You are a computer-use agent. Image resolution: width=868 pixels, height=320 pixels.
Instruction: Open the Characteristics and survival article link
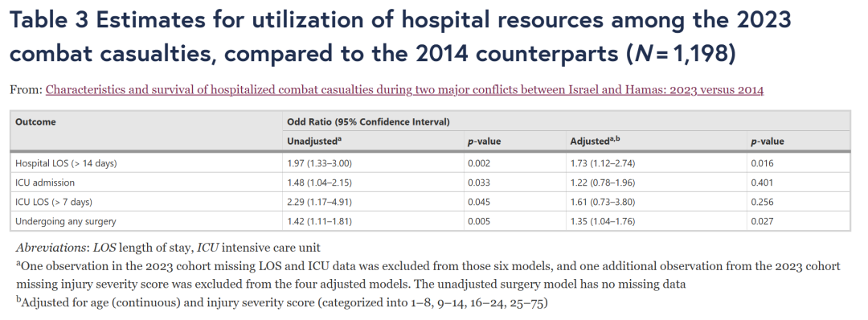point(404,90)
